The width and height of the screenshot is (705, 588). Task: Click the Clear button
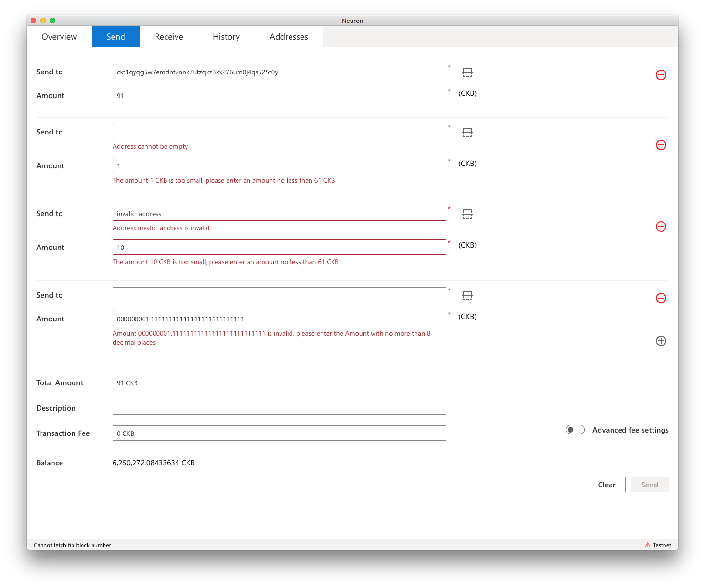(607, 485)
